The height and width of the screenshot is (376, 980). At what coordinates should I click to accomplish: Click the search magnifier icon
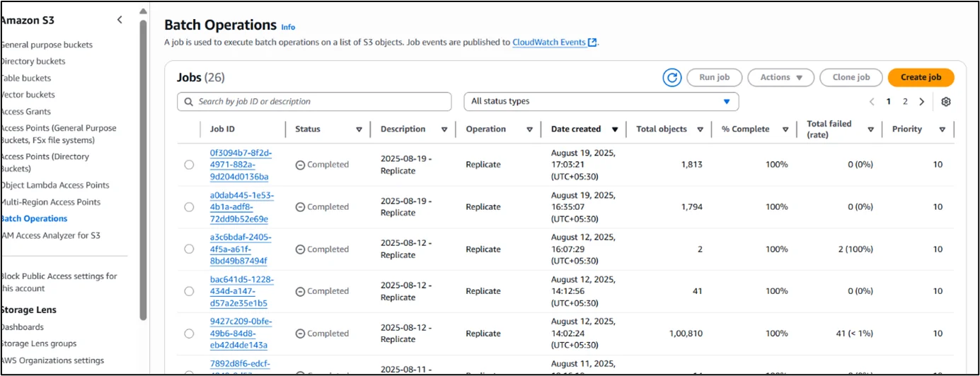click(189, 102)
